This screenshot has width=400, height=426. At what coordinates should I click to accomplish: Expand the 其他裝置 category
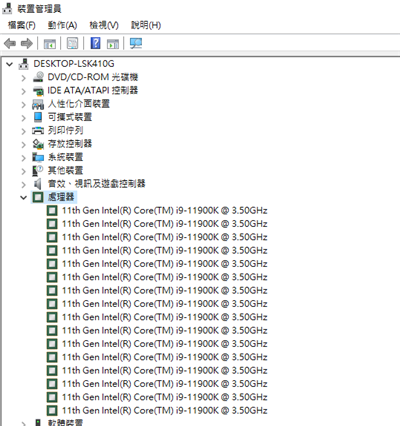23,171
